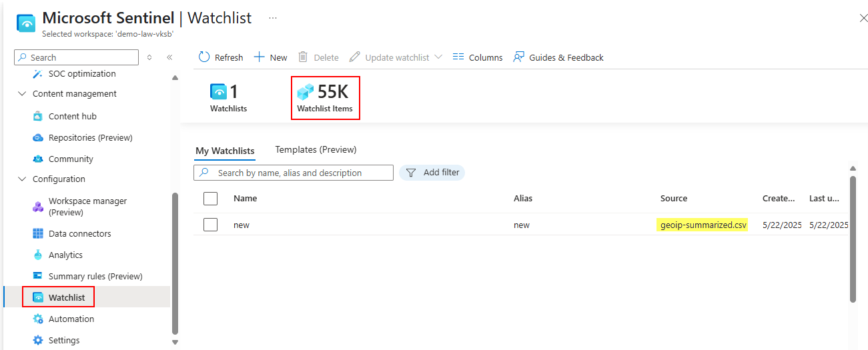
Task: Open Settings in sidebar
Action: [64, 340]
